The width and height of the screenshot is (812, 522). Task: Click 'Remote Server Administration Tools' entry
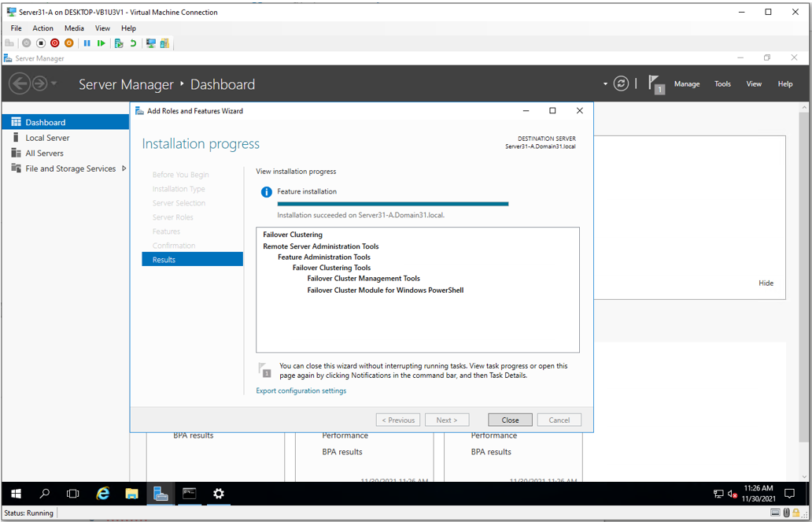coord(320,246)
